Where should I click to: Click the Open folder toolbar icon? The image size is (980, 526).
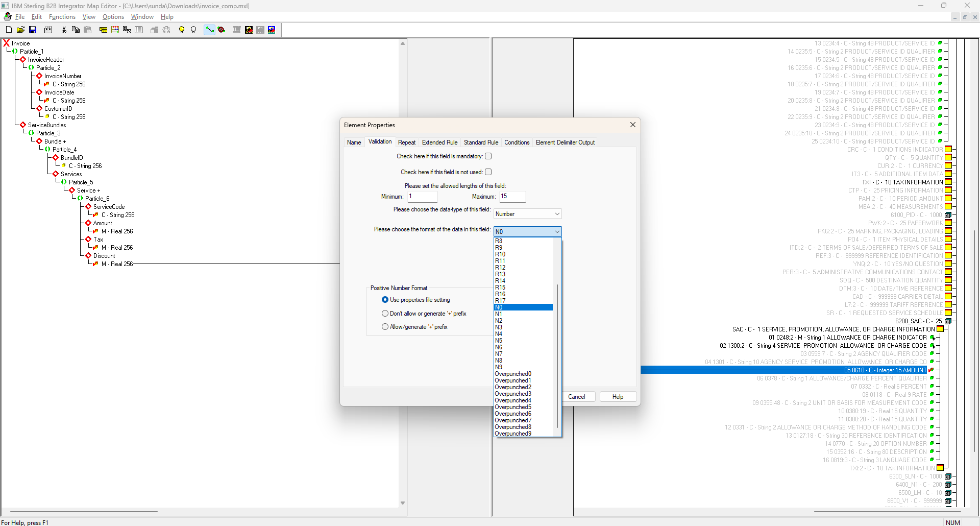[20, 30]
